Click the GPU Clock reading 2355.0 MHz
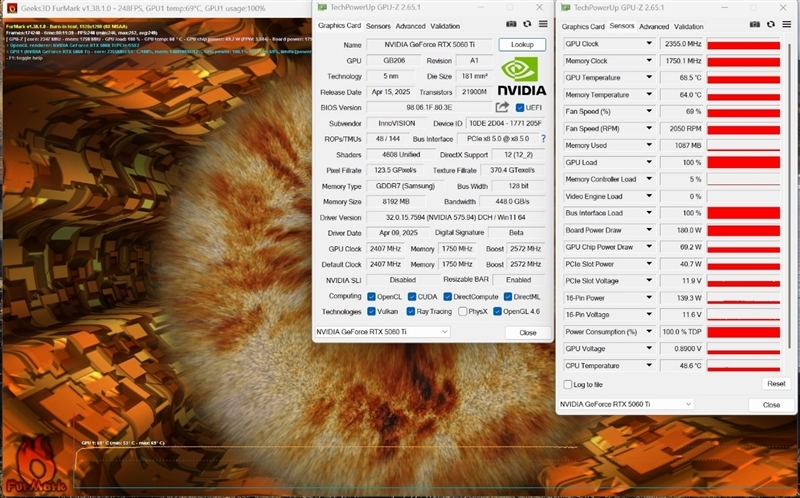The height and width of the screenshot is (498, 800). (x=682, y=44)
